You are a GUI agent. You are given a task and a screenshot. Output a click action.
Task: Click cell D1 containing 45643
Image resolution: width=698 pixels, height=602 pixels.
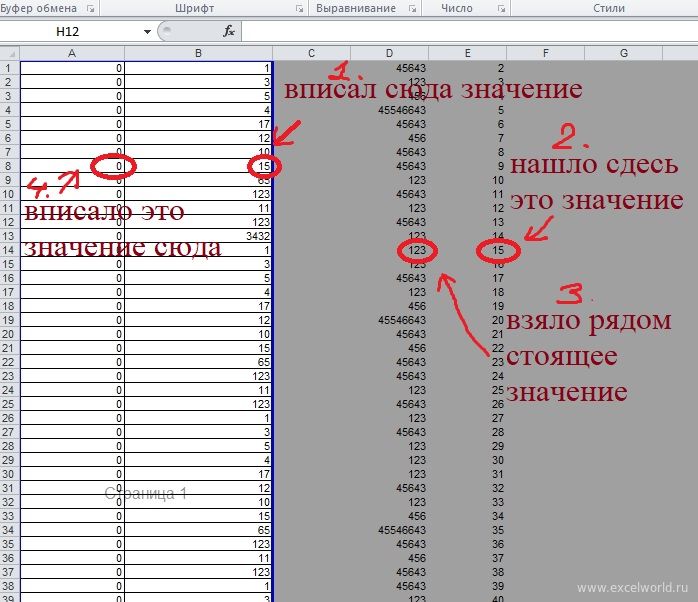(390, 68)
